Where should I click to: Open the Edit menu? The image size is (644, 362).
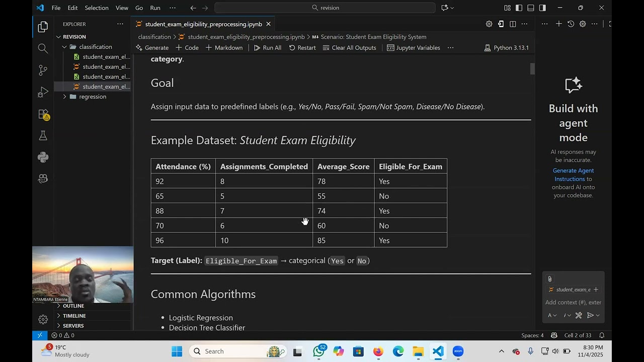click(x=72, y=8)
